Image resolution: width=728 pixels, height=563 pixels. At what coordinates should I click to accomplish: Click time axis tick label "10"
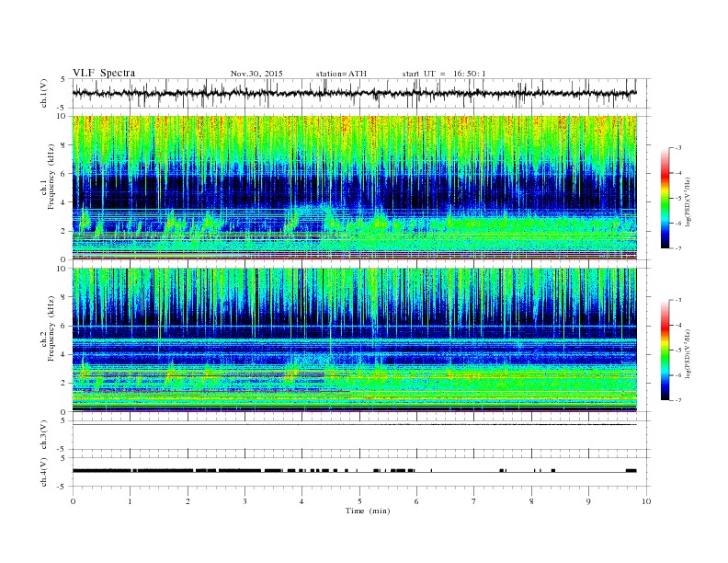pos(646,501)
